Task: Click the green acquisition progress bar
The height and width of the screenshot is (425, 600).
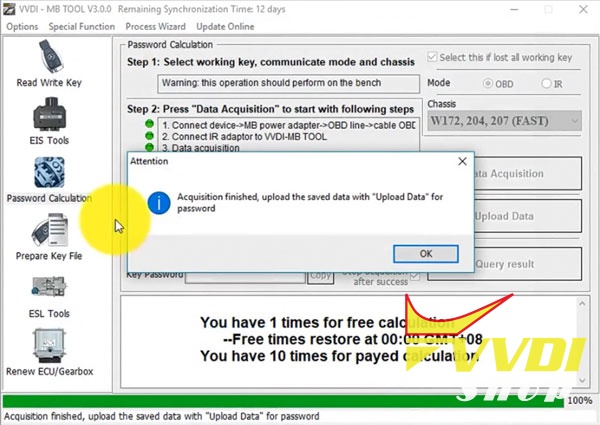Action: click(x=283, y=401)
